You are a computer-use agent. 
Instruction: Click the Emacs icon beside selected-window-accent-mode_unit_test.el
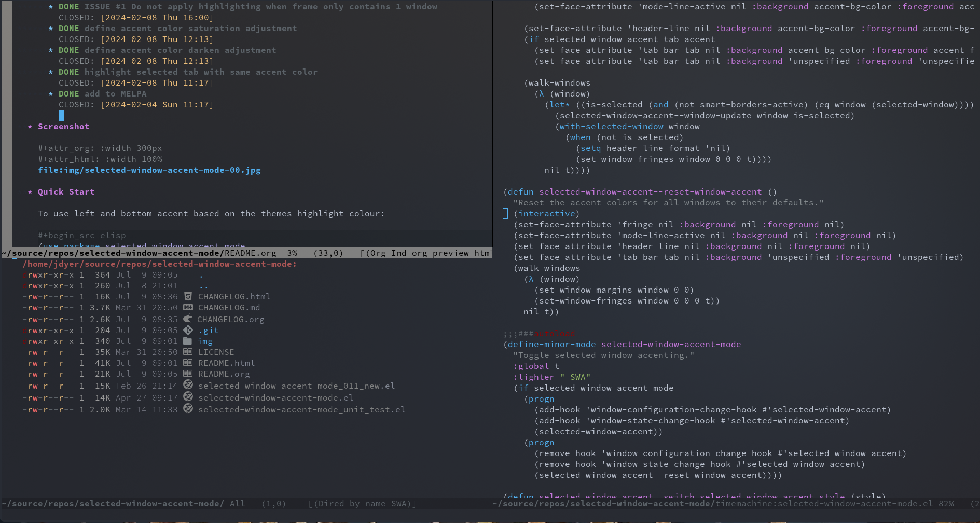[x=188, y=409]
